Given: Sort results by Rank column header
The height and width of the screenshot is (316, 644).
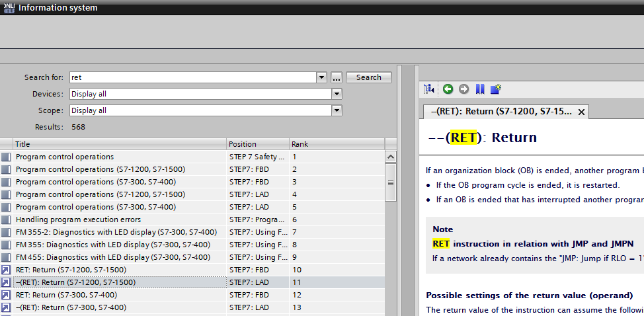Looking at the screenshot, I should coord(335,144).
